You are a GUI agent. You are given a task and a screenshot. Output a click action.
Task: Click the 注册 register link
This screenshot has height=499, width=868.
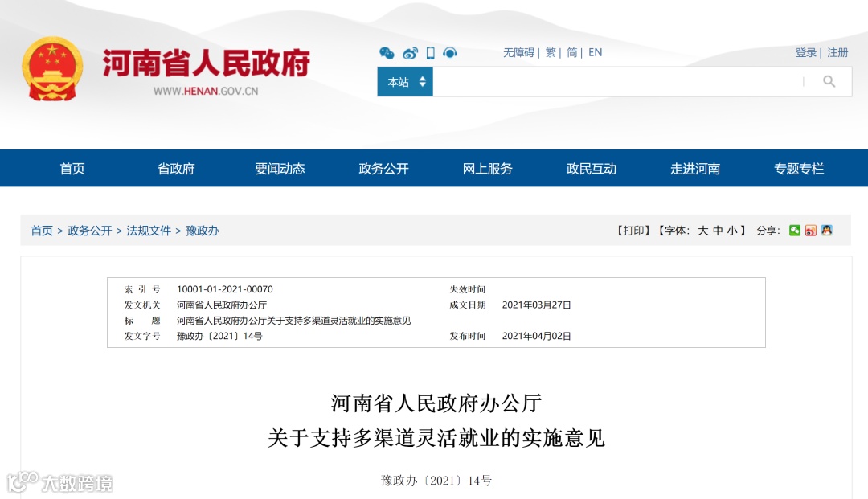coord(837,52)
